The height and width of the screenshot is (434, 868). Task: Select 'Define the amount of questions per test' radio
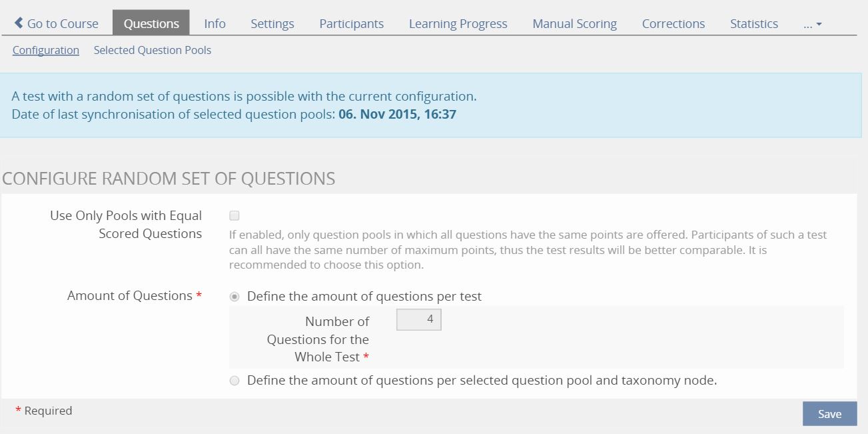(x=234, y=297)
